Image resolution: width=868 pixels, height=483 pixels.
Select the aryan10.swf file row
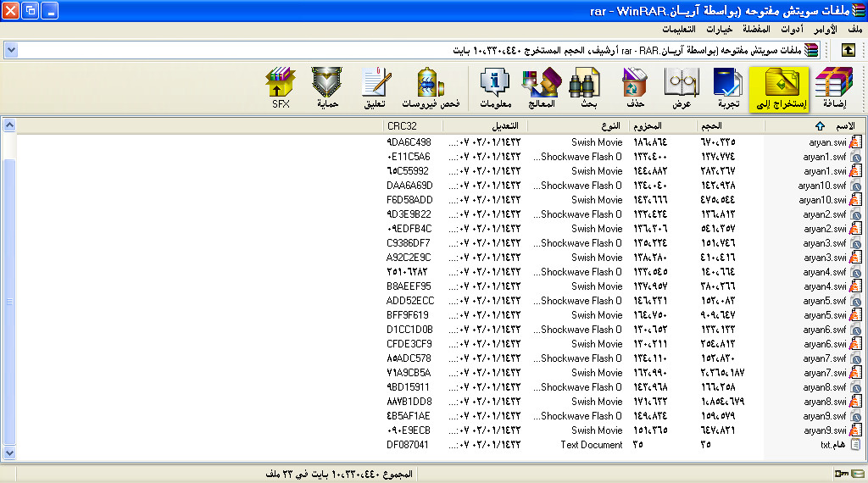[x=824, y=186]
